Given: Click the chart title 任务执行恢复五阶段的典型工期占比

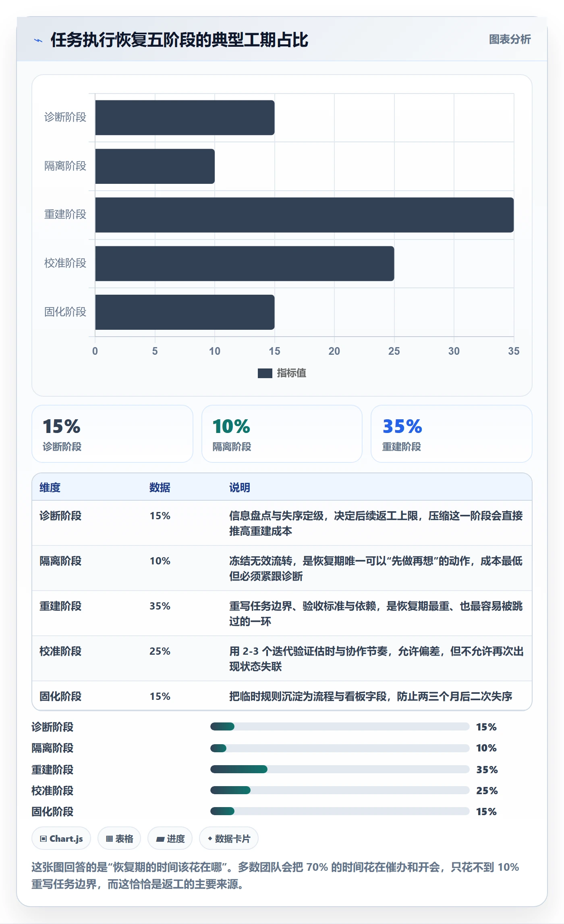Looking at the screenshot, I should pos(179,40).
